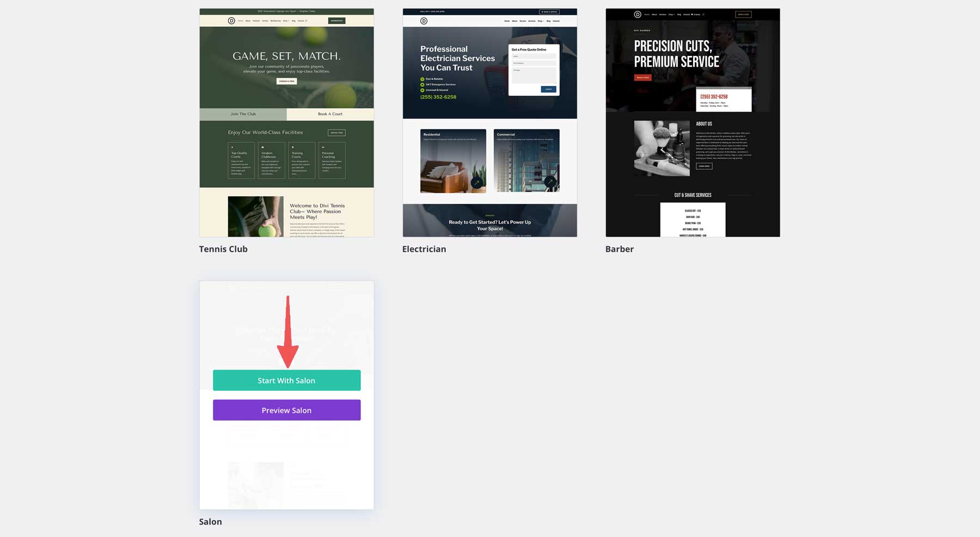Click the Name field in the quote form
The image size is (980, 537).
coord(534,56)
